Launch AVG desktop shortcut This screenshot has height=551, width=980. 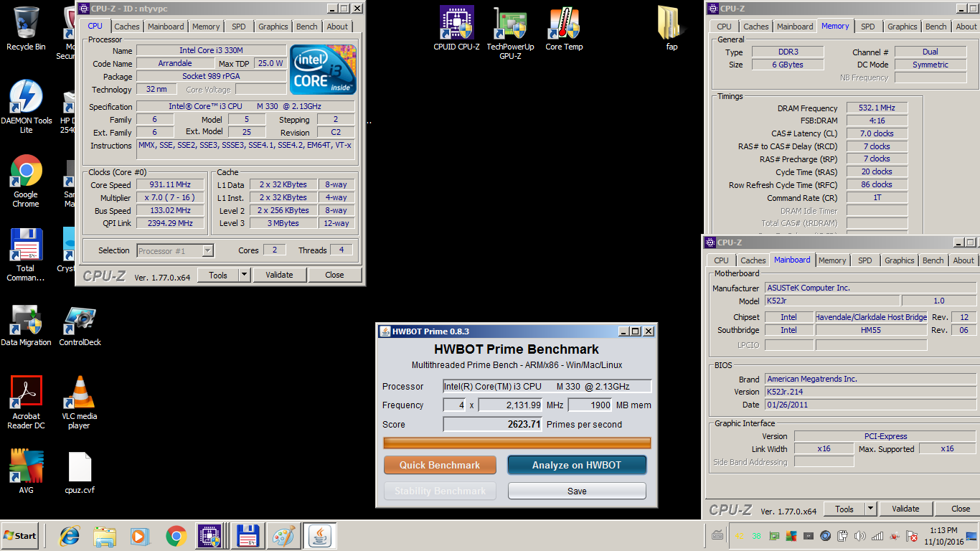pos(26,471)
